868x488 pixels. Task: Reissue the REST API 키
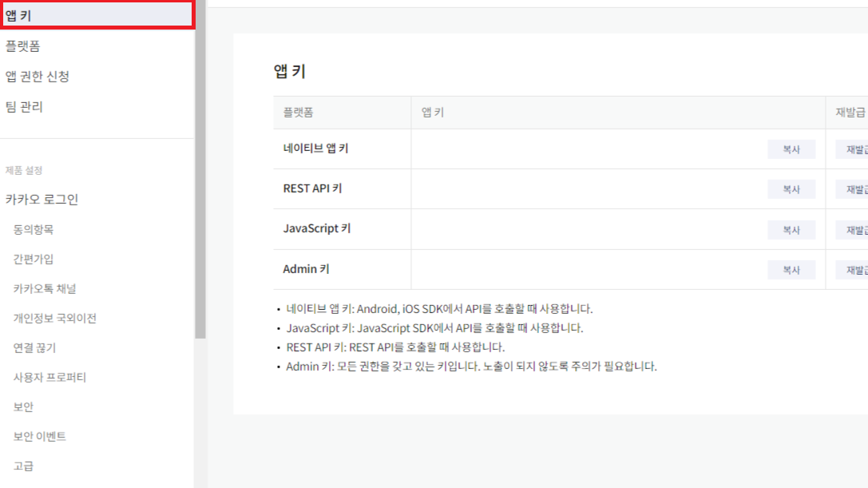pyautogui.click(x=853, y=189)
